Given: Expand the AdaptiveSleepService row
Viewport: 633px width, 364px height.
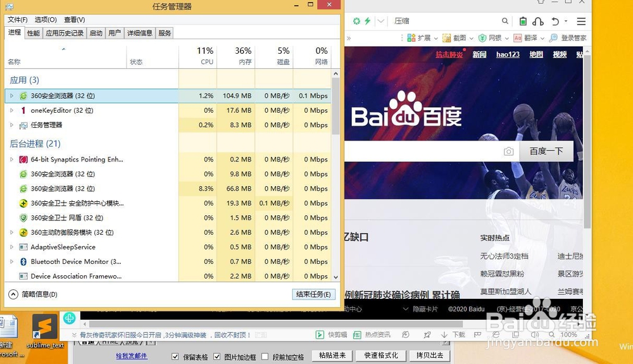Looking at the screenshot, I should tap(11, 247).
